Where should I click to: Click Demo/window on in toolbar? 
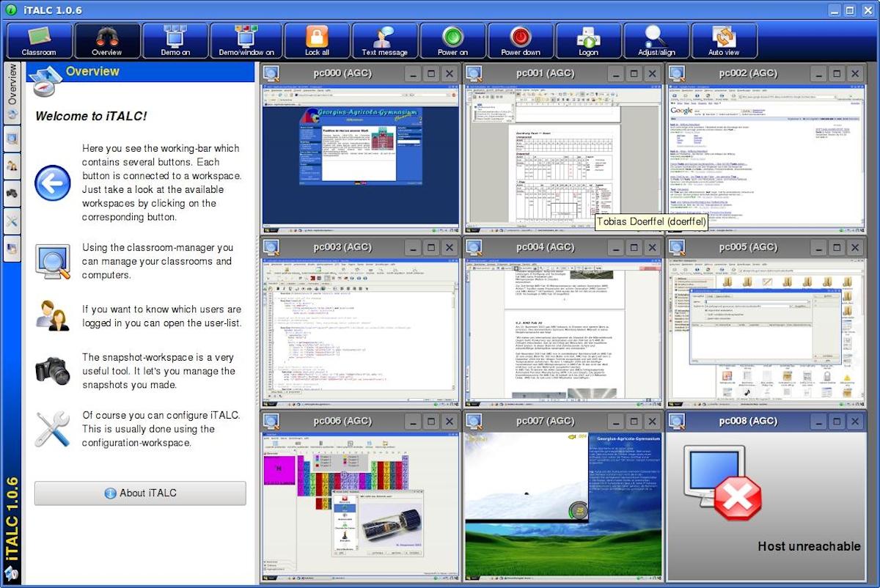pos(246,41)
